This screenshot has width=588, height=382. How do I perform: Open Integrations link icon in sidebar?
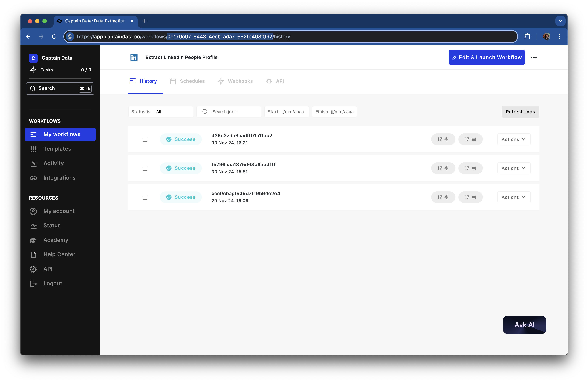33,178
